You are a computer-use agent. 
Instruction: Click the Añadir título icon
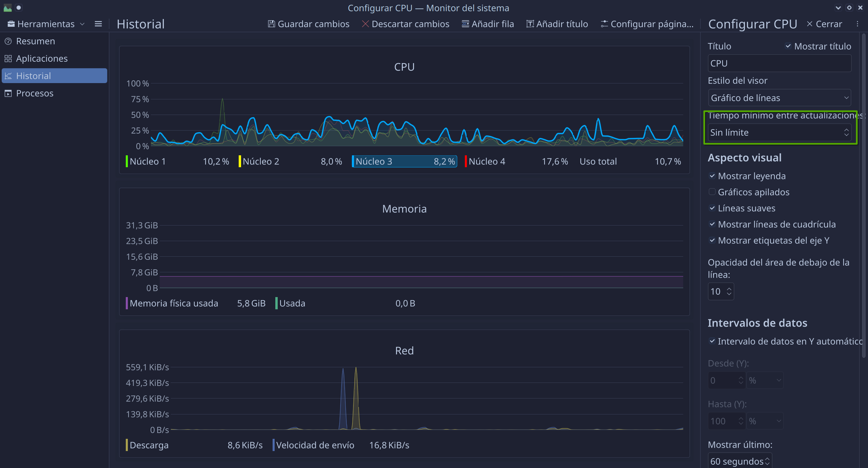click(x=530, y=24)
